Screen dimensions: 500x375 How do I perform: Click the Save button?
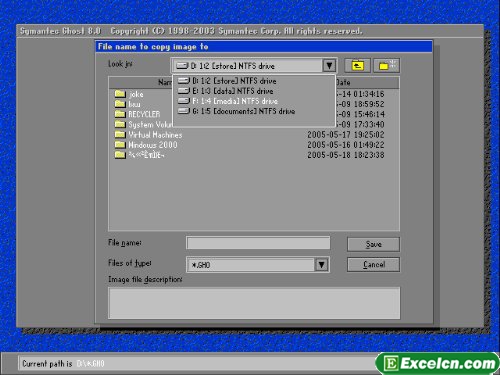pos(373,244)
